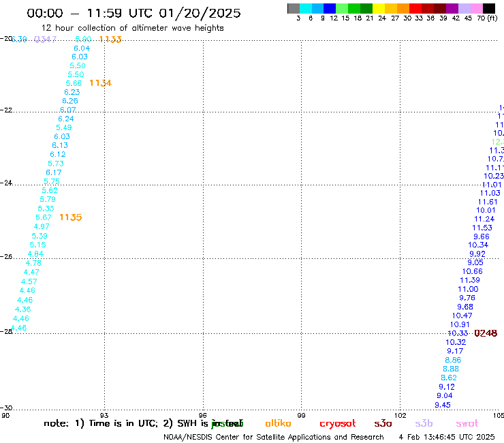Click the wave height value 5.62
This screenshot has width=504, height=443.
pyautogui.click(x=50, y=190)
